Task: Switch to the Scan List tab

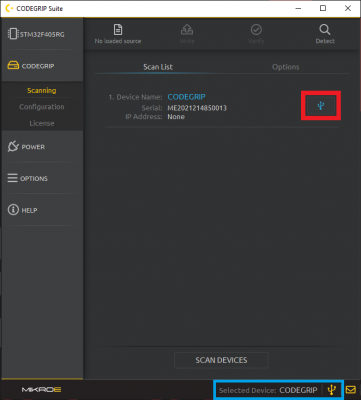Action: coord(158,67)
